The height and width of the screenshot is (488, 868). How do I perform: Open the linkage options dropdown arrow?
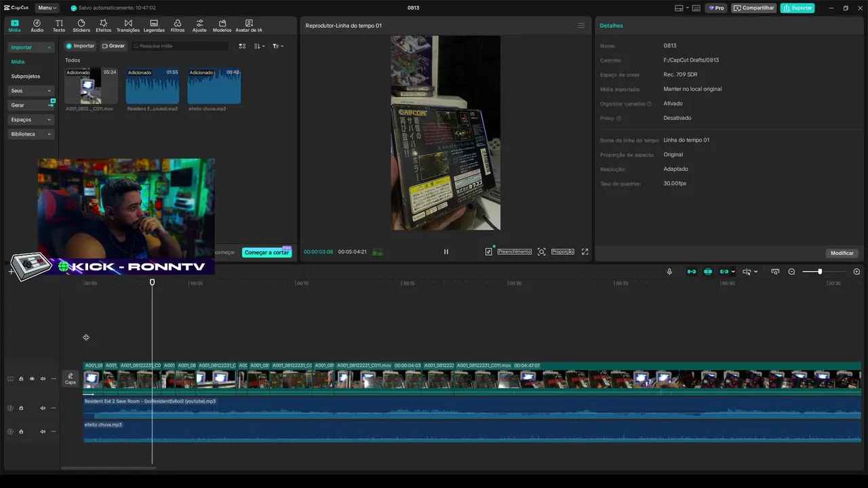click(x=733, y=272)
